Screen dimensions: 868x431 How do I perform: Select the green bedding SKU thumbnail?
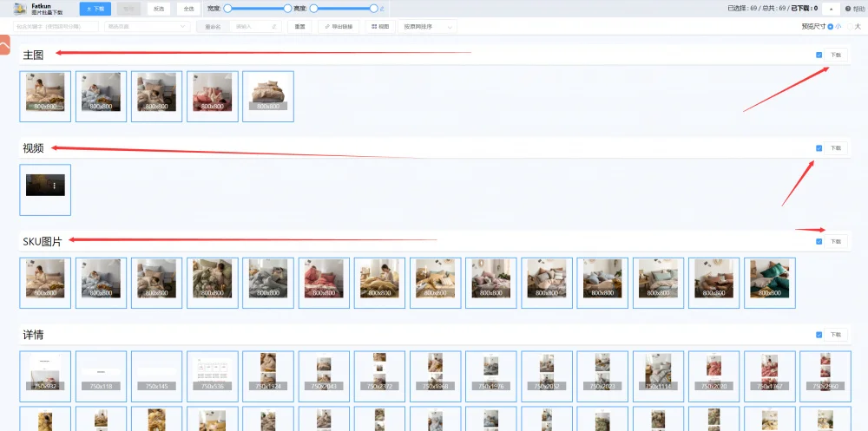[x=769, y=283]
